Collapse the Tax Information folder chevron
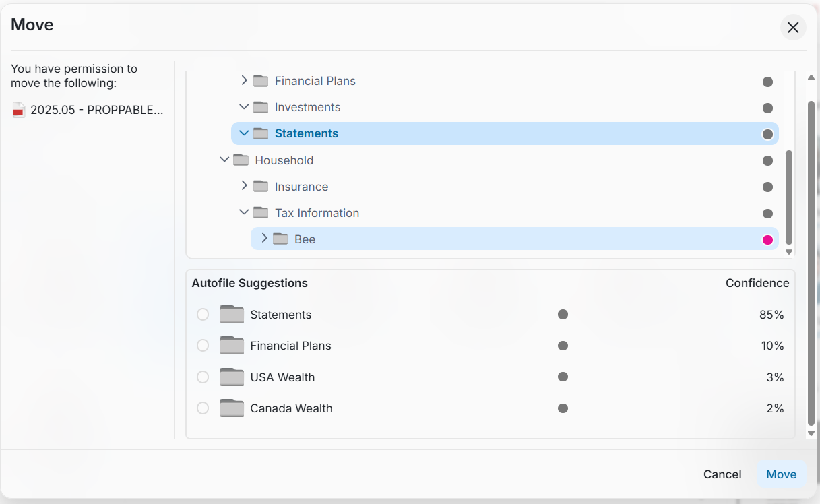The height and width of the screenshot is (504, 820). click(244, 212)
